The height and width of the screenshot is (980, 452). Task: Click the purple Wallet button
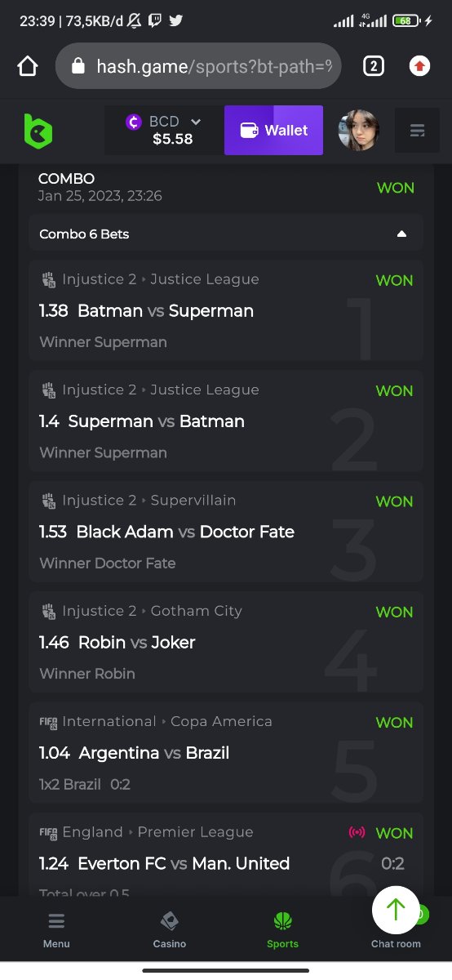[273, 130]
